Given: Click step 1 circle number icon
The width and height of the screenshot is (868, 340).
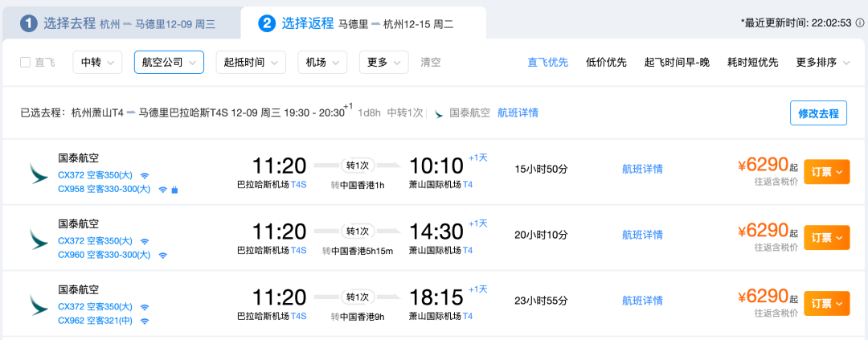Looking at the screenshot, I should 29,24.
